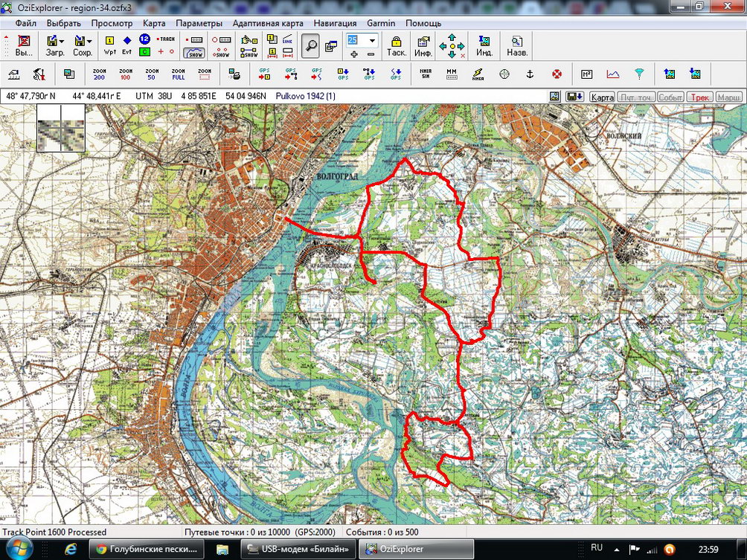Toggle the Пут. точ. display button

[x=636, y=97]
